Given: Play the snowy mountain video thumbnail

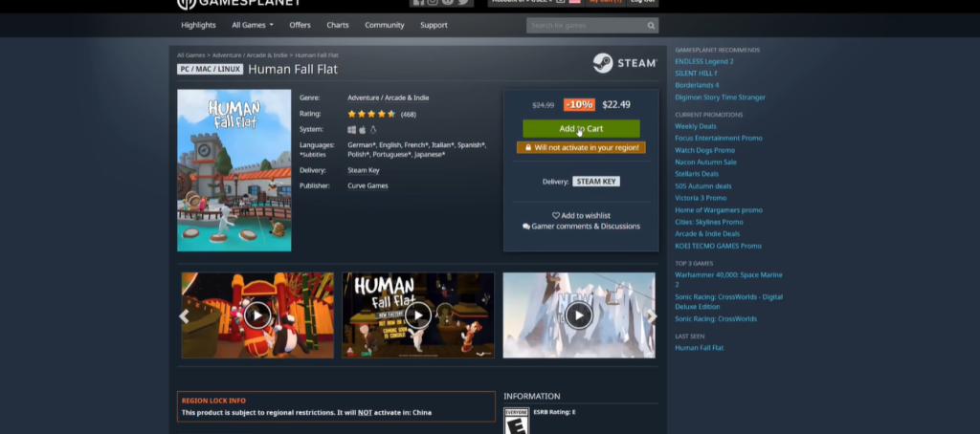Looking at the screenshot, I should tap(578, 315).
